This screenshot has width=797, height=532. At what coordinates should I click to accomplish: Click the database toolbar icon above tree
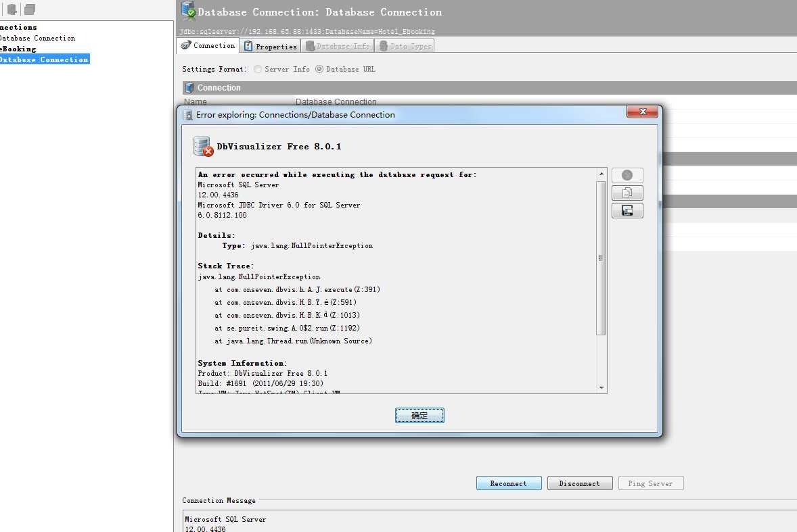pos(12,9)
